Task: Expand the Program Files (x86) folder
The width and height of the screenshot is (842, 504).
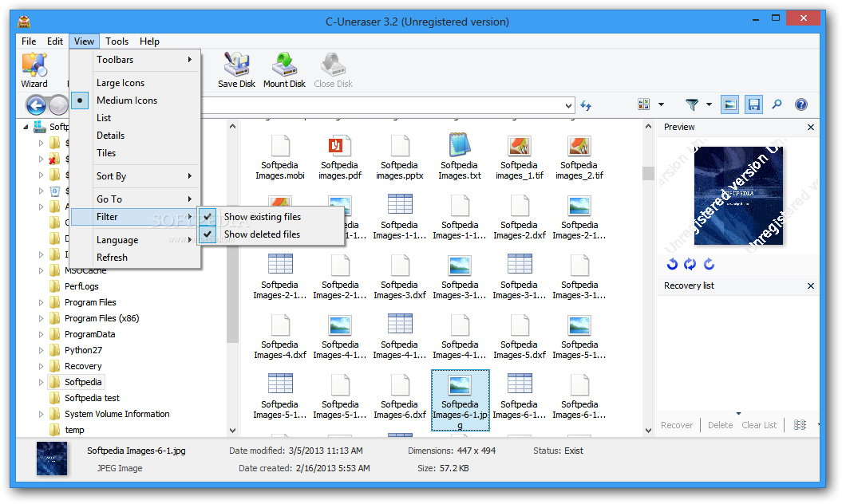Action: tap(41, 318)
